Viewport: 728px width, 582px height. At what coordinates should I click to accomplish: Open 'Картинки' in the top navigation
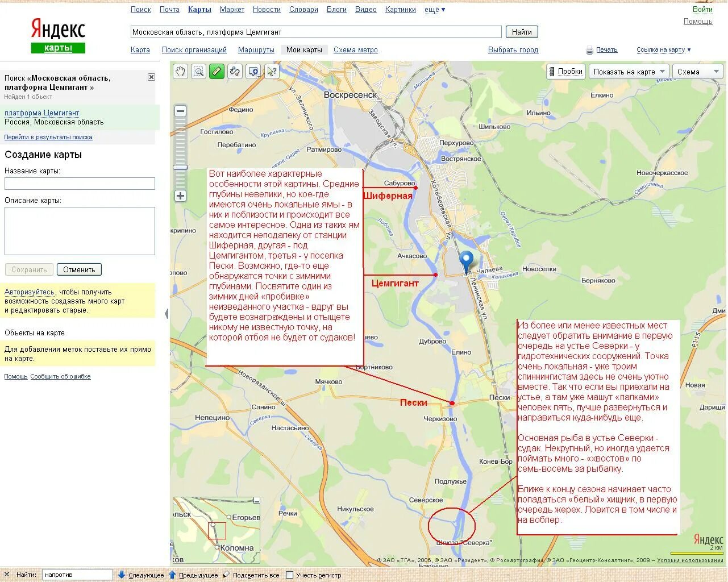[401, 10]
